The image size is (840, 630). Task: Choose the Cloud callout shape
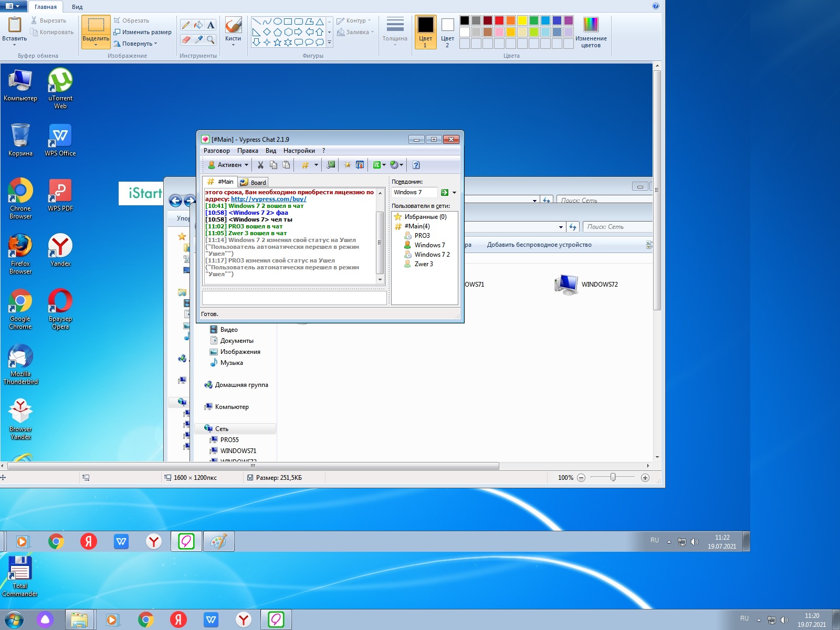pos(320,42)
